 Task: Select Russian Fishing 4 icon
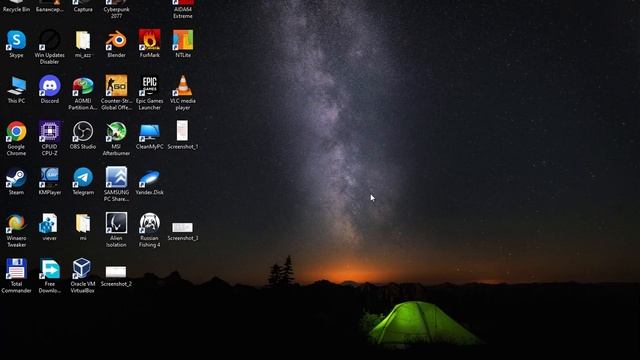coord(149,230)
